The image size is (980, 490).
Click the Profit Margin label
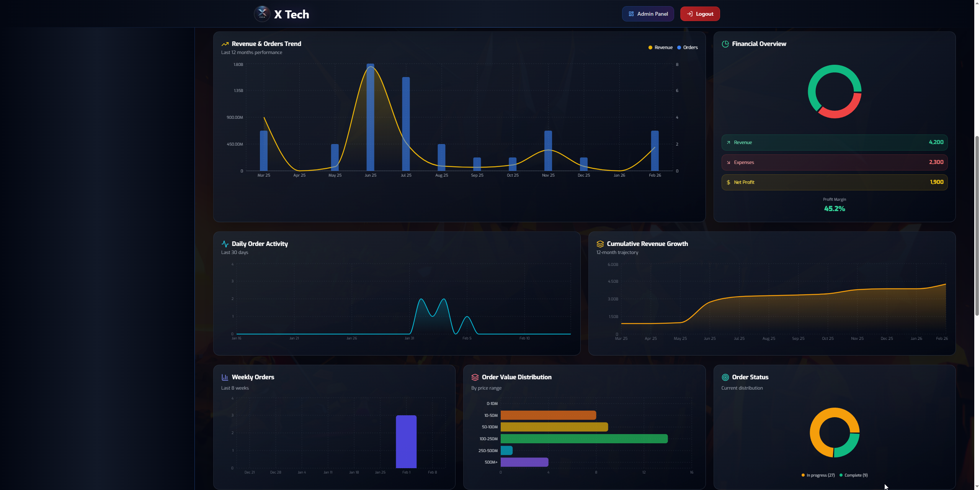point(835,200)
